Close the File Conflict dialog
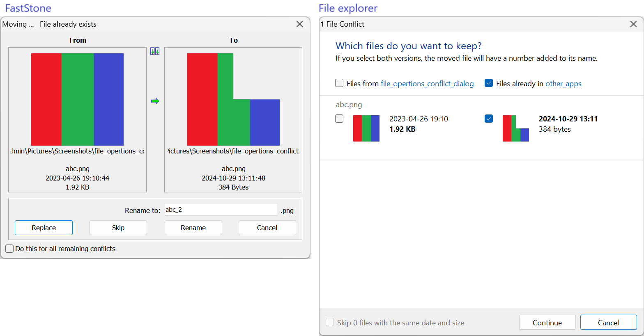The image size is (644, 336). 633,24
